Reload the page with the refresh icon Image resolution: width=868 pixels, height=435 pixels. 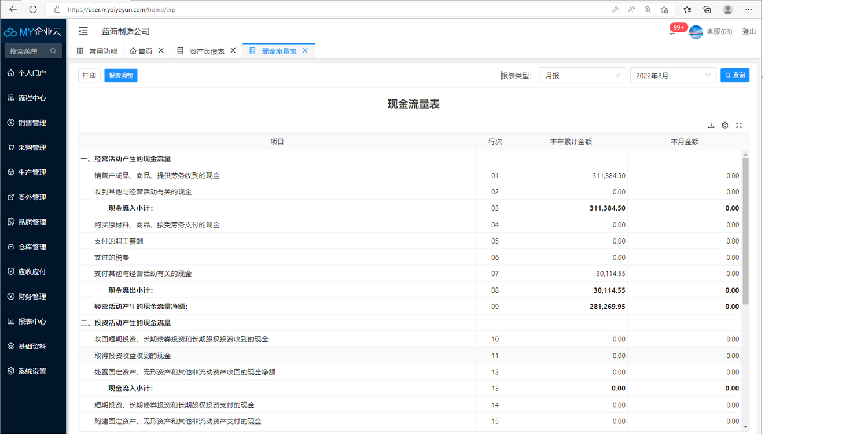click(33, 9)
